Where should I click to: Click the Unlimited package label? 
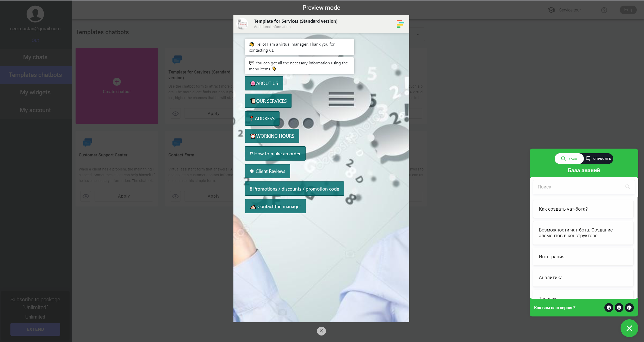point(35,317)
